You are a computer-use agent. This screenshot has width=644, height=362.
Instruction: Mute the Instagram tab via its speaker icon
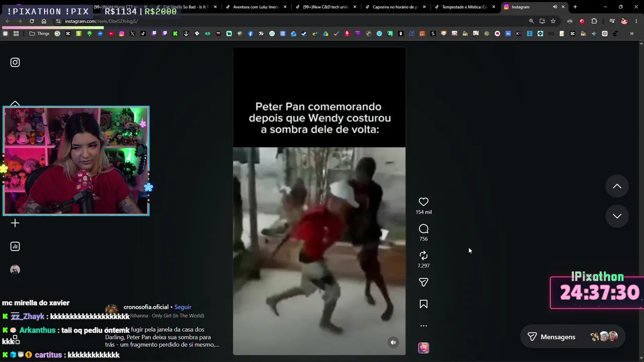pos(555,7)
